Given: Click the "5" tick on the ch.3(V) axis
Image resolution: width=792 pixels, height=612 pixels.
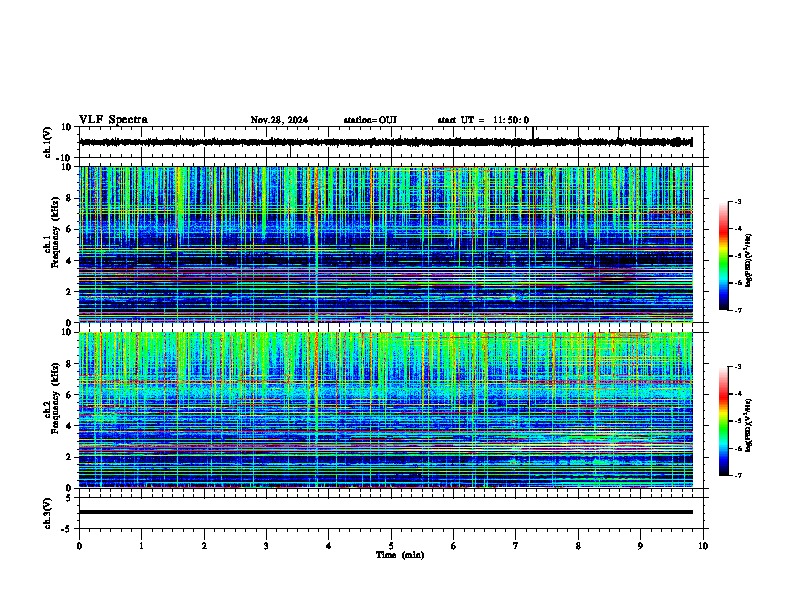Looking at the screenshot, I should click(x=70, y=498).
